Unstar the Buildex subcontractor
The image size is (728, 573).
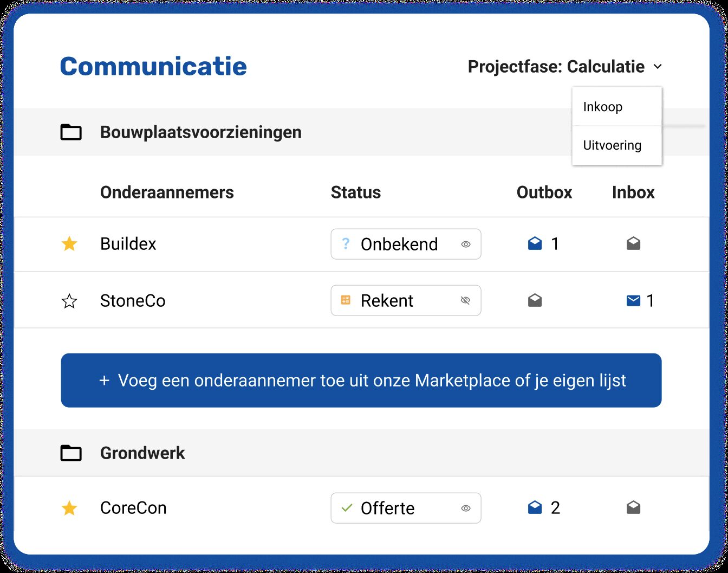point(69,244)
